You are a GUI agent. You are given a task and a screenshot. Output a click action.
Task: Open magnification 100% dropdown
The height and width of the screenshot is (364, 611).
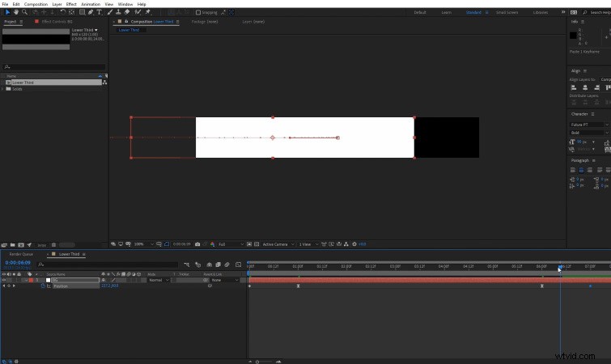pyautogui.click(x=144, y=244)
